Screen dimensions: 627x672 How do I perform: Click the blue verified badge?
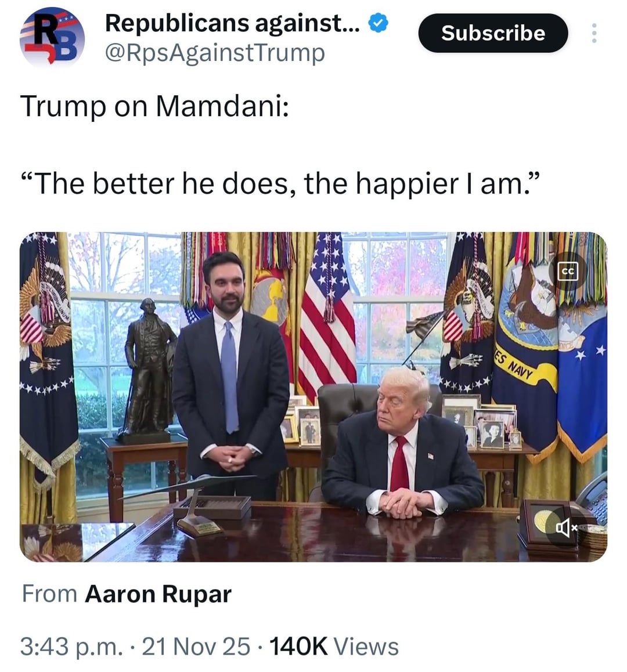(x=379, y=23)
